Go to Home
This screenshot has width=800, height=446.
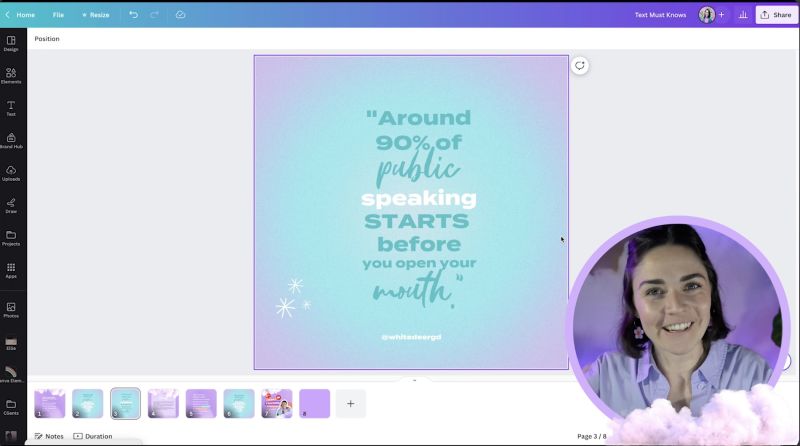26,15
